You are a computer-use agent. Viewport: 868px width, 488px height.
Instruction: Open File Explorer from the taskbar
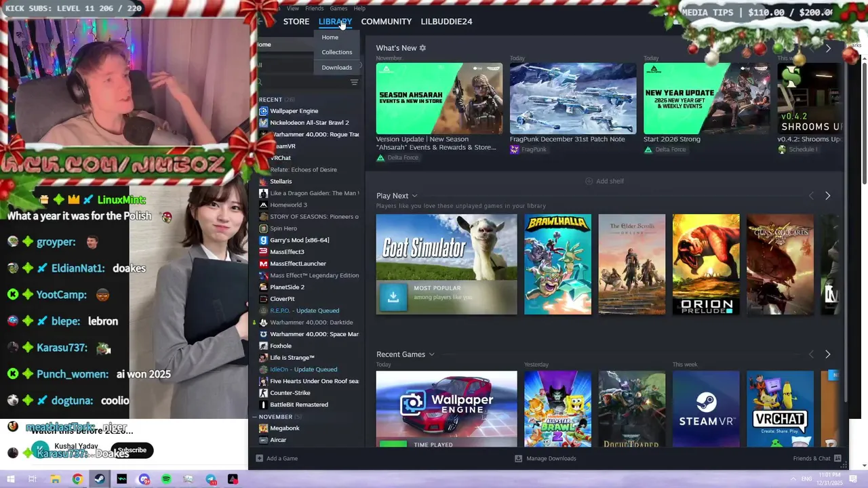point(55,479)
